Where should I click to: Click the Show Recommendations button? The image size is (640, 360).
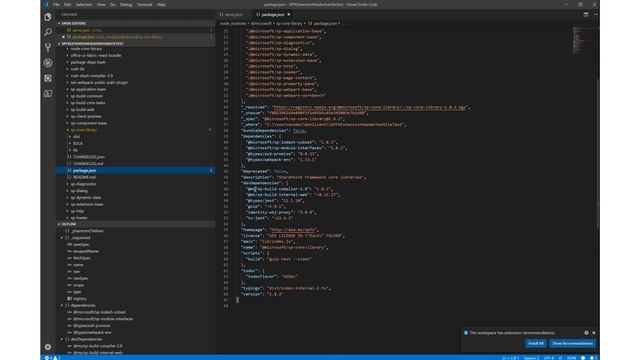tap(572, 343)
